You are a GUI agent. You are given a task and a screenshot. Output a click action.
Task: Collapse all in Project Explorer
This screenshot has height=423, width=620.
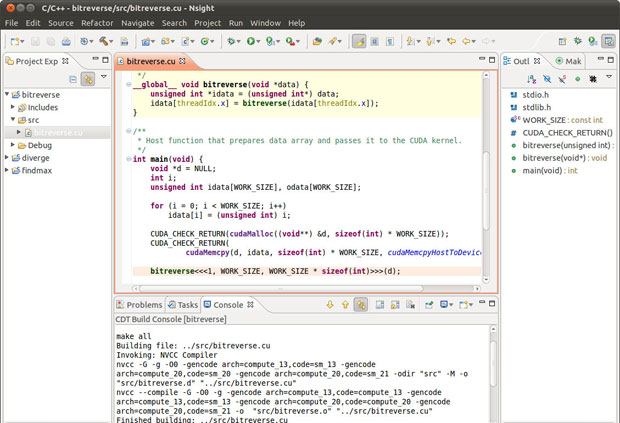[73, 78]
